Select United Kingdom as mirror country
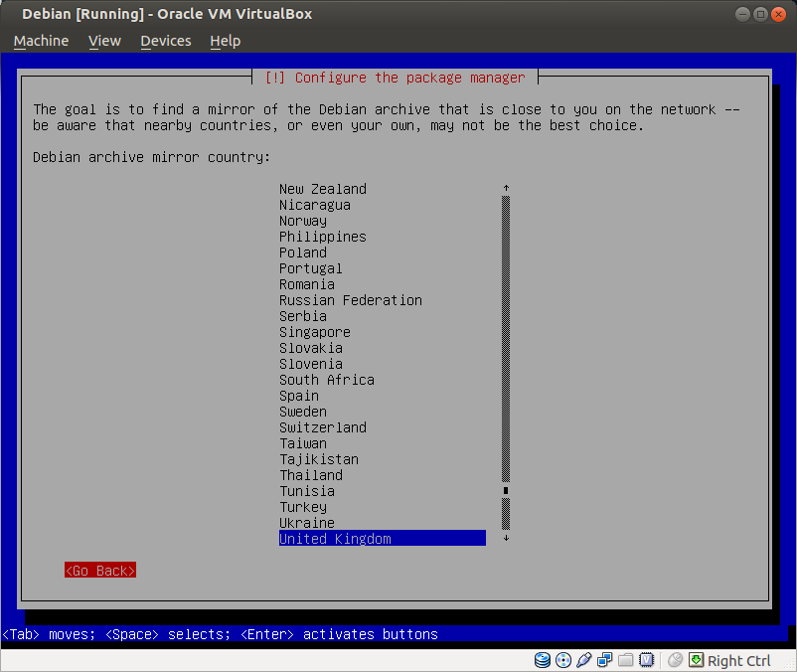This screenshot has width=797, height=672. (x=335, y=539)
